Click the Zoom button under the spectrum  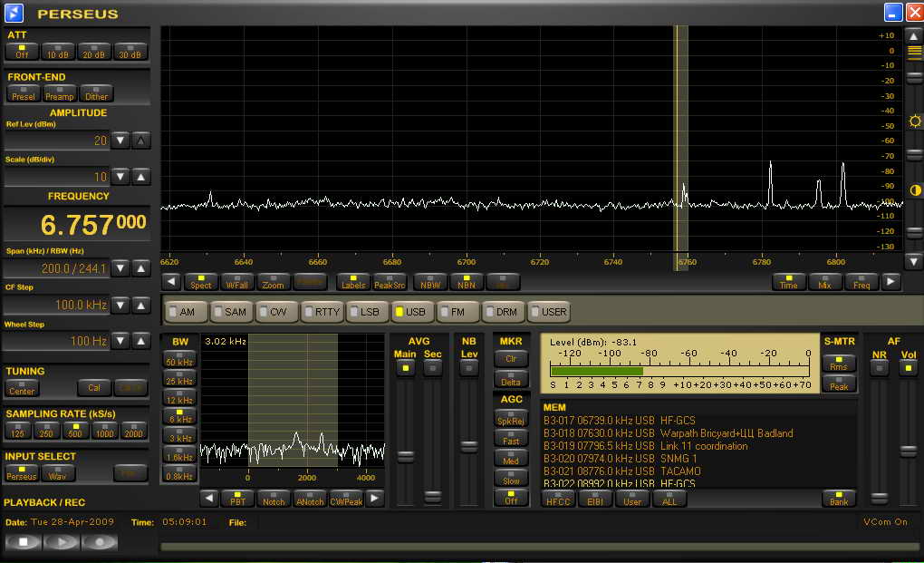click(x=273, y=282)
